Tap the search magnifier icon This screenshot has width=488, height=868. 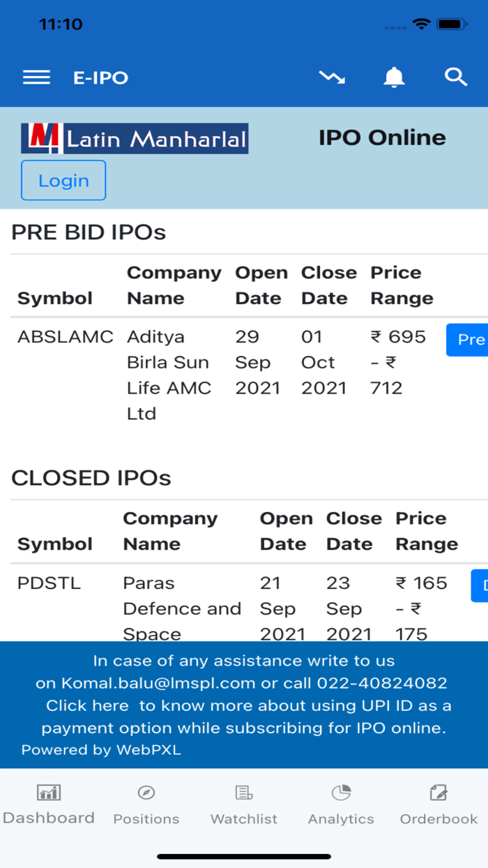point(456,77)
